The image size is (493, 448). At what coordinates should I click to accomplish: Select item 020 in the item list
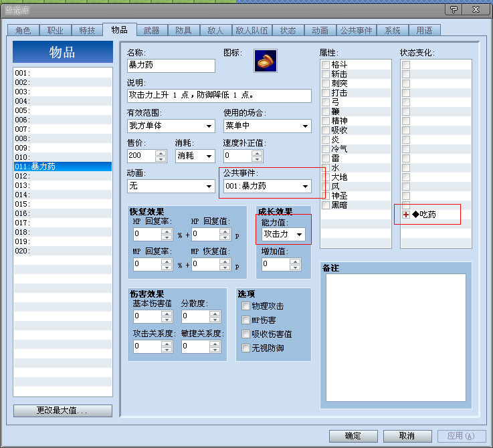coord(63,251)
